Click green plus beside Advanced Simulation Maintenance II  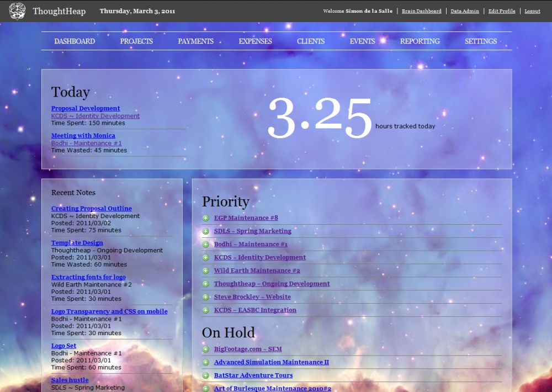205,362
